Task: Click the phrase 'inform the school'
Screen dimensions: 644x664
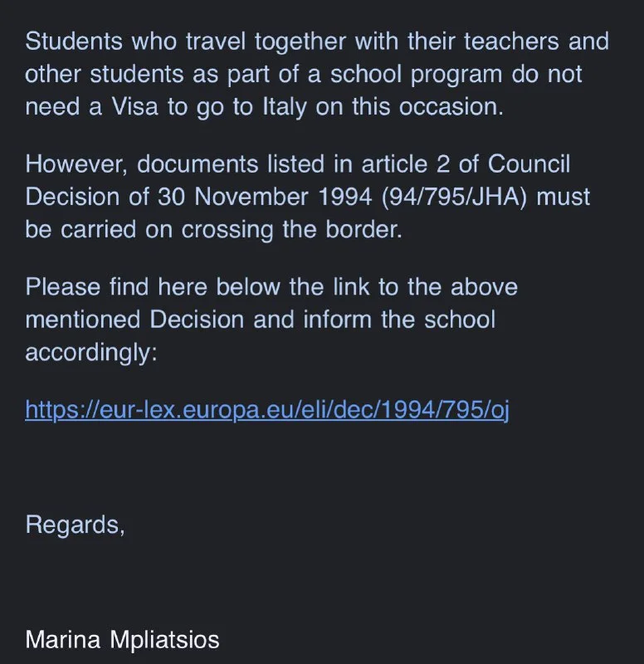Action: coord(399,320)
